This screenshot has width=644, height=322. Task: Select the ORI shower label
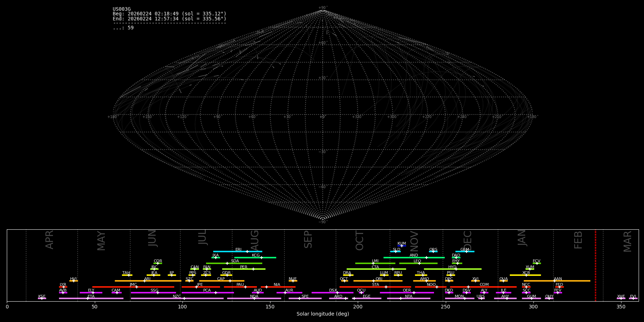pyautogui.click(x=379, y=279)
